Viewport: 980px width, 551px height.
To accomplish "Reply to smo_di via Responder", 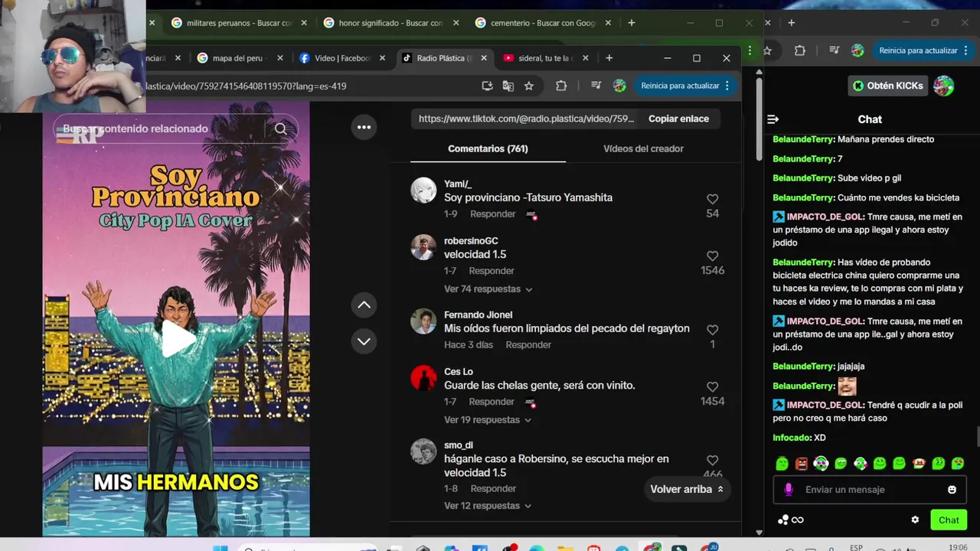I will click(x=493, y=489).
